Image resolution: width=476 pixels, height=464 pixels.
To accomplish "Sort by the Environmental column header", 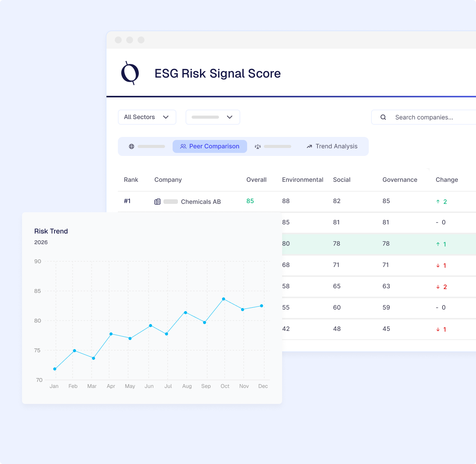I will pyautogui.click(x=302, y=180).
